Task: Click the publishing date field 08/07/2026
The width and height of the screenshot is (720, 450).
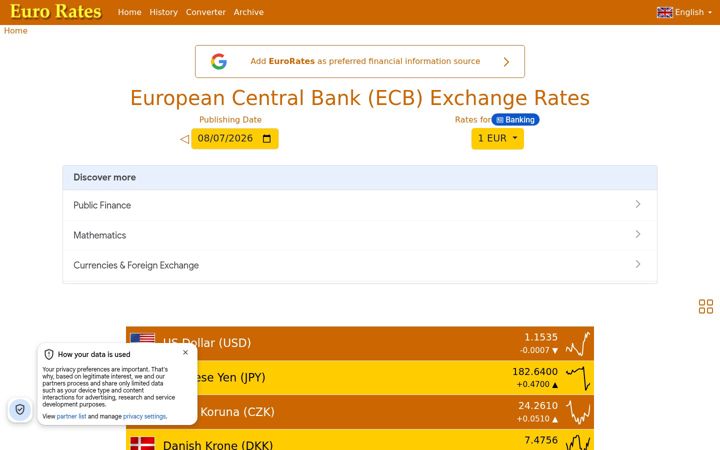Action: [235, 139]
